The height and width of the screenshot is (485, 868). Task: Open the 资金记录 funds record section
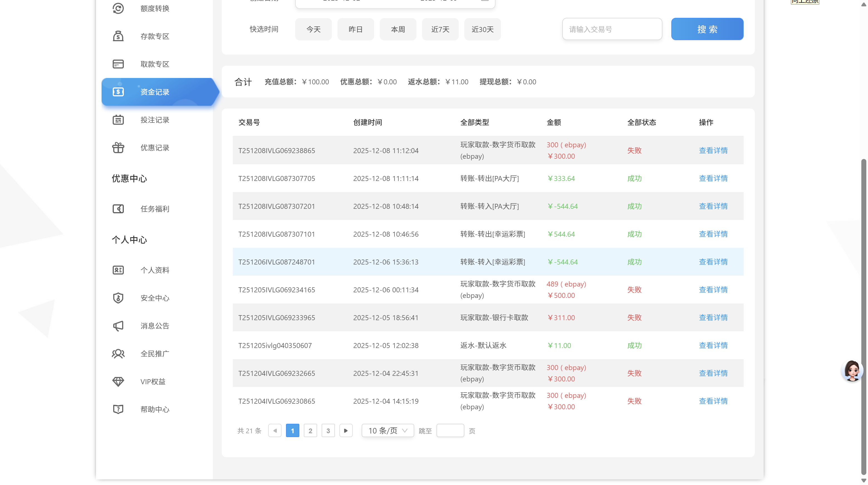[154, 92]
